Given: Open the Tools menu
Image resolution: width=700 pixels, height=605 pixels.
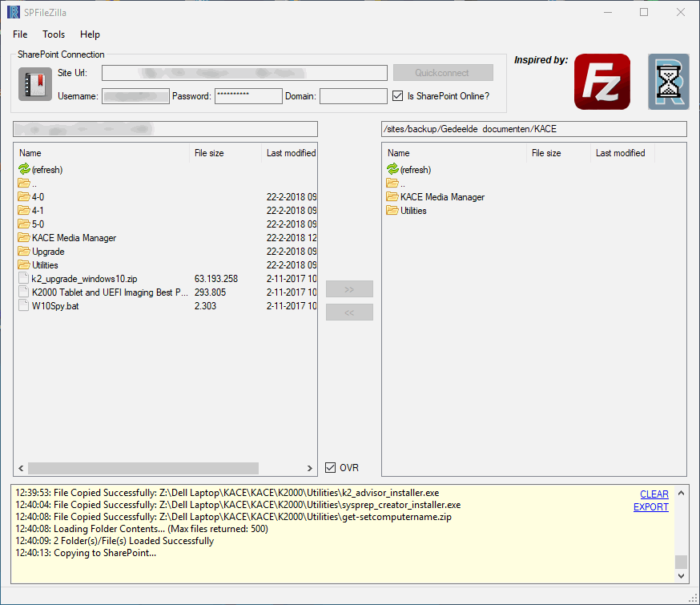Looking at the screenshot, I should (x=53, y=34).
